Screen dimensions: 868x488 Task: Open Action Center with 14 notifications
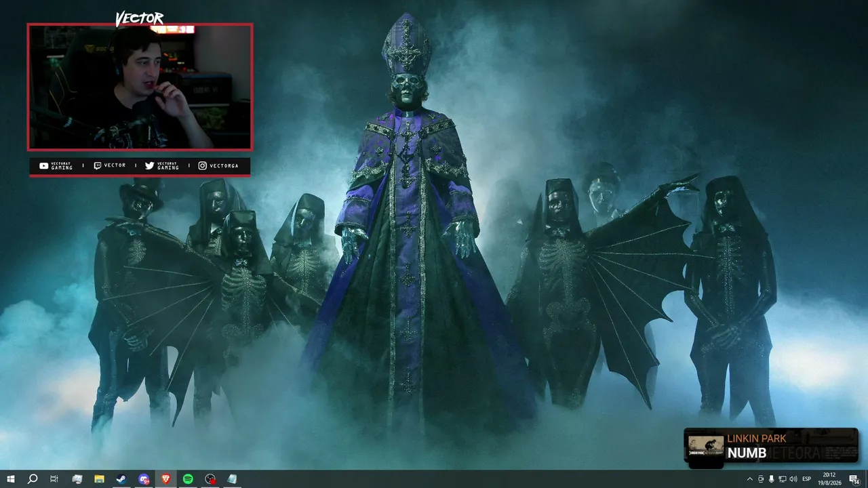[x=854, y=479]
